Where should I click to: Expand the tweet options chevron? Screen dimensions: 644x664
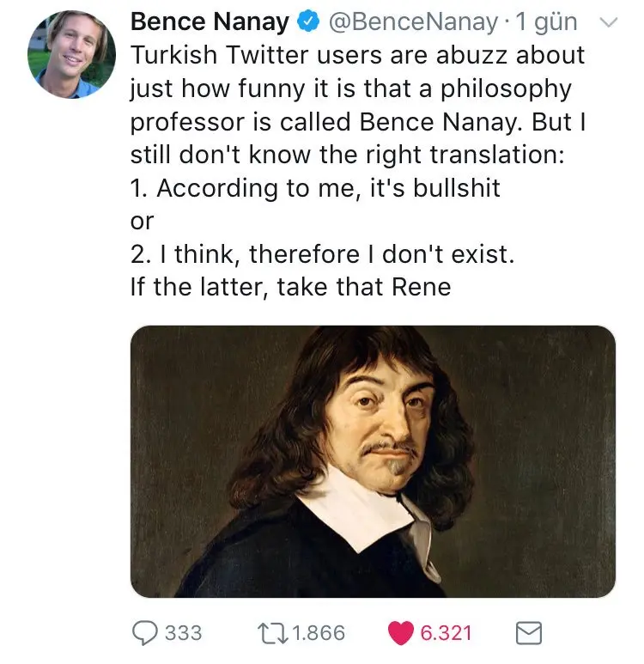pyautogui.click(x=609, y=22)
